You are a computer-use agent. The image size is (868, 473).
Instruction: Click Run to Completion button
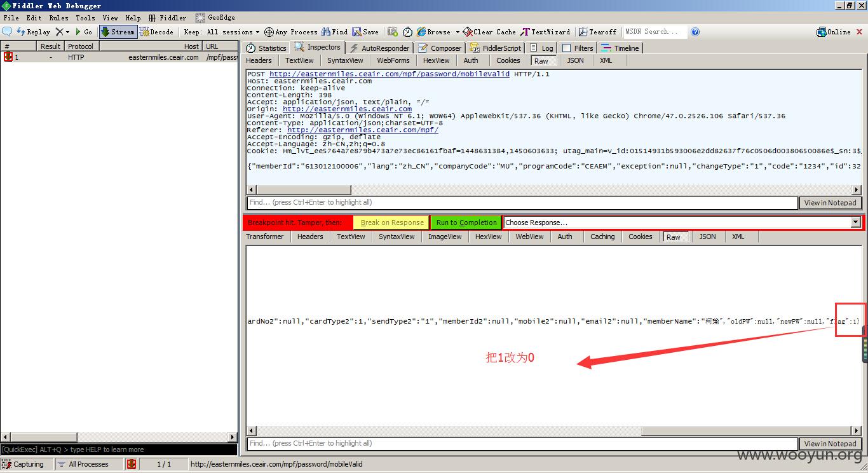click(466, 223)
